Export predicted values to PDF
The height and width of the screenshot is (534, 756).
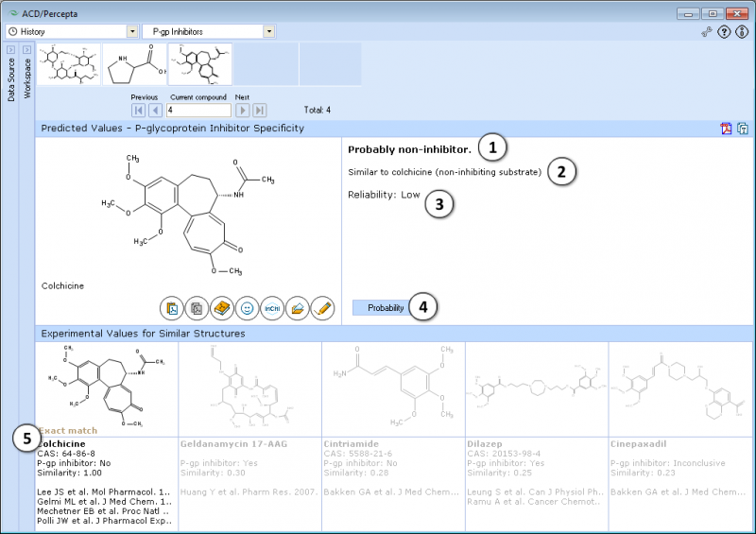coord(727,129)
